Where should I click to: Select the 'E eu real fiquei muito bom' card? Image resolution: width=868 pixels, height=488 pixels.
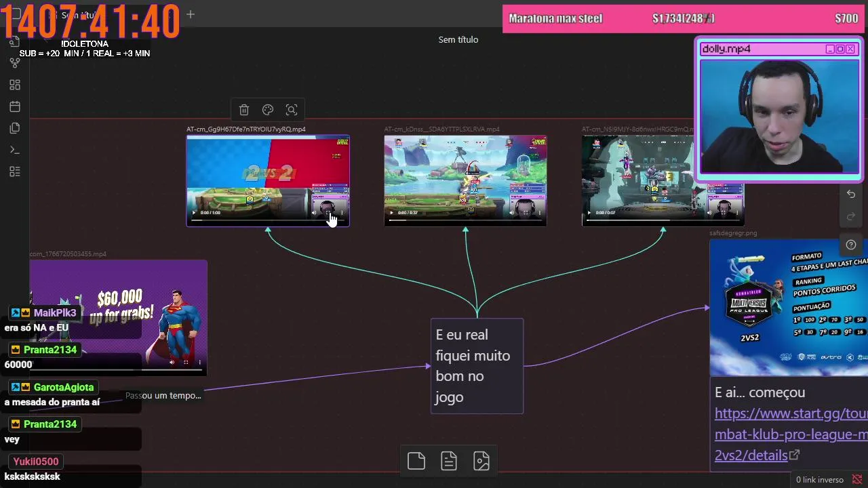[477, 366]
